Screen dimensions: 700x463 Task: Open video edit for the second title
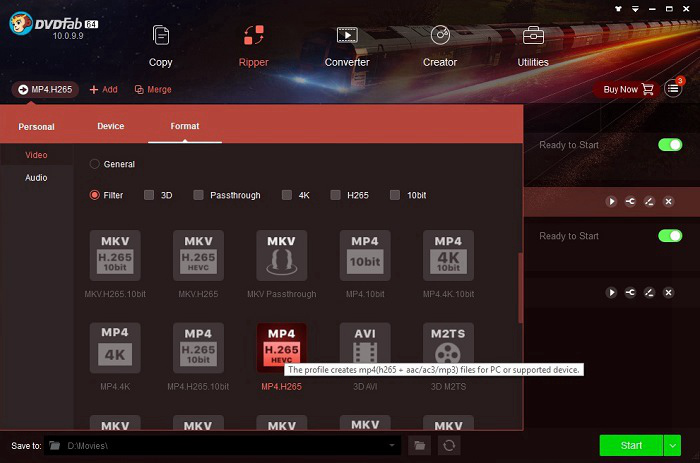tap(649, 292)
